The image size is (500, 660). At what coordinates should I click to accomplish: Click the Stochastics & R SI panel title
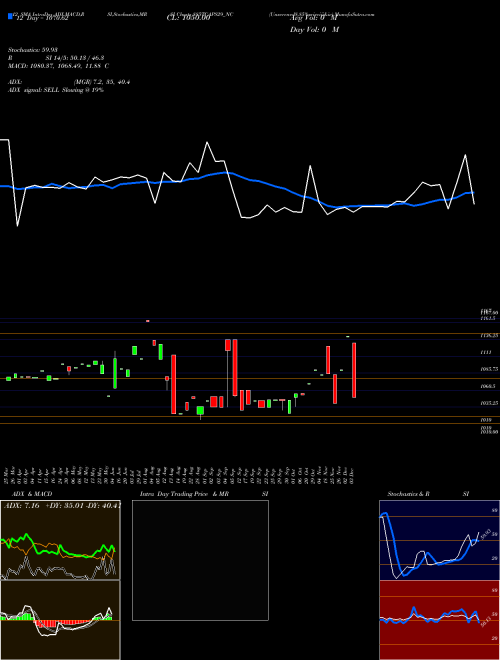428,494
